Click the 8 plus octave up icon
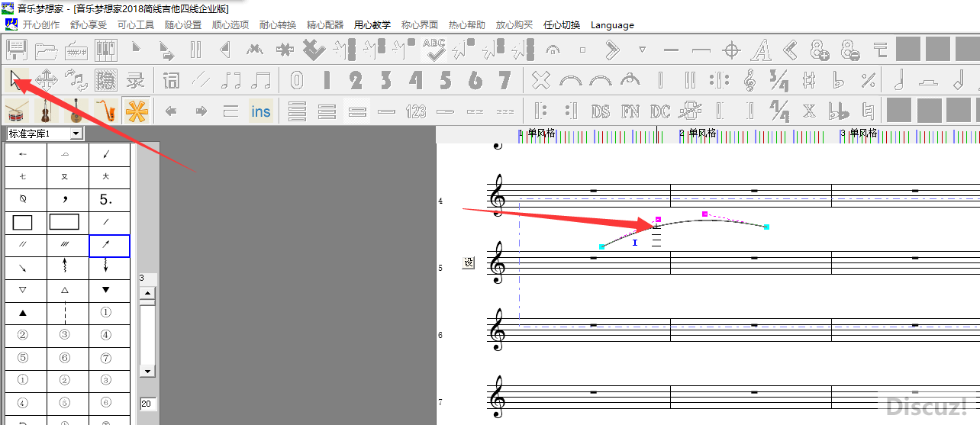The image size is (980, 425). (820, 50)
